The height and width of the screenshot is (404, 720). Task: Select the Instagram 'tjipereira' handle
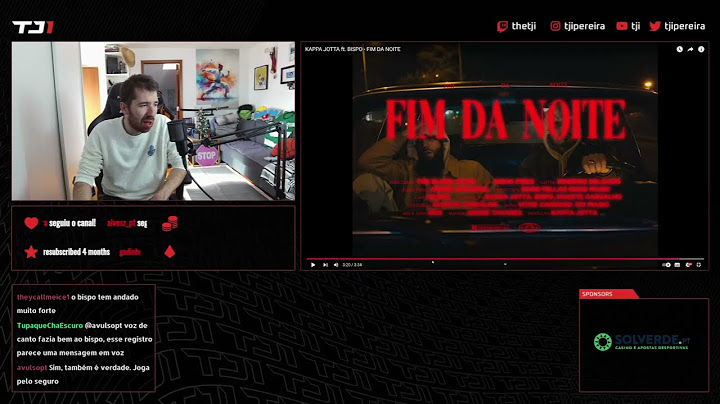585,27
